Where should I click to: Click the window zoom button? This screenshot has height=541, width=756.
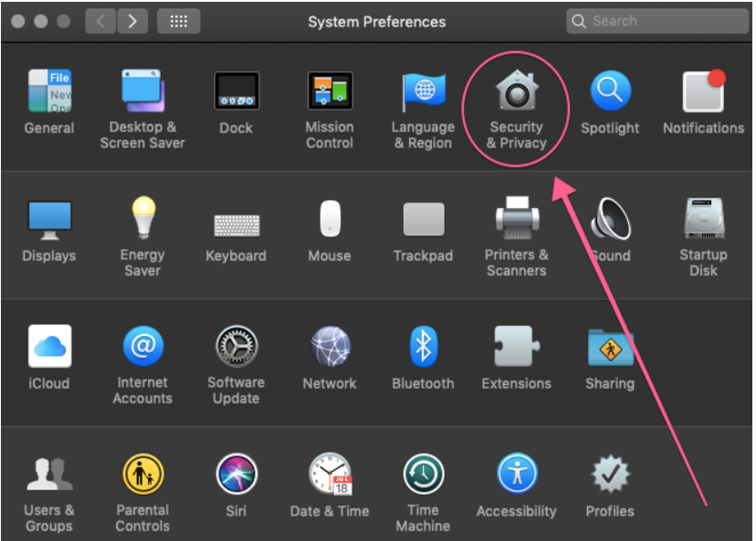click(x=64, y=21)
